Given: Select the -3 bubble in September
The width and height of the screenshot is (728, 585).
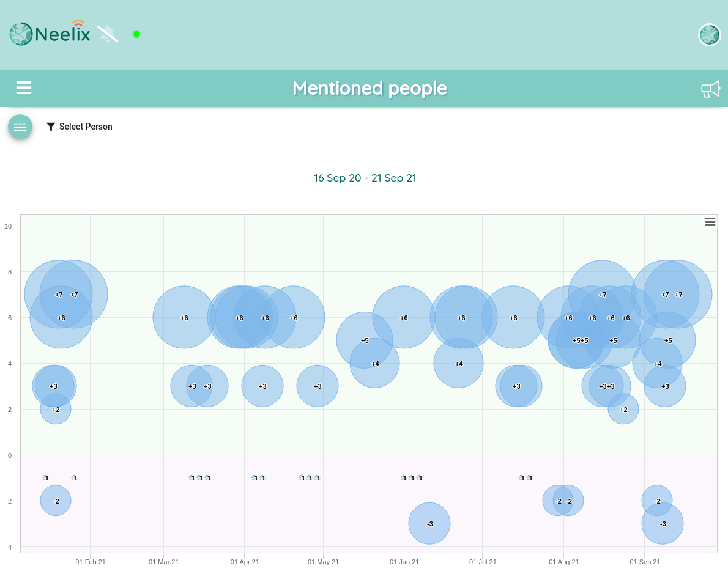Looking at the screenshot, I should tap(663, 523).
